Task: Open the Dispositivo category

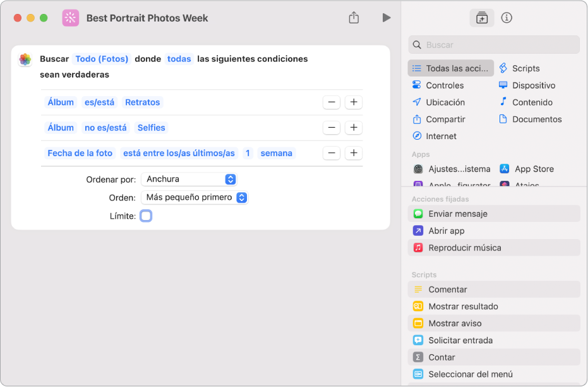Action: coord(527,85)
